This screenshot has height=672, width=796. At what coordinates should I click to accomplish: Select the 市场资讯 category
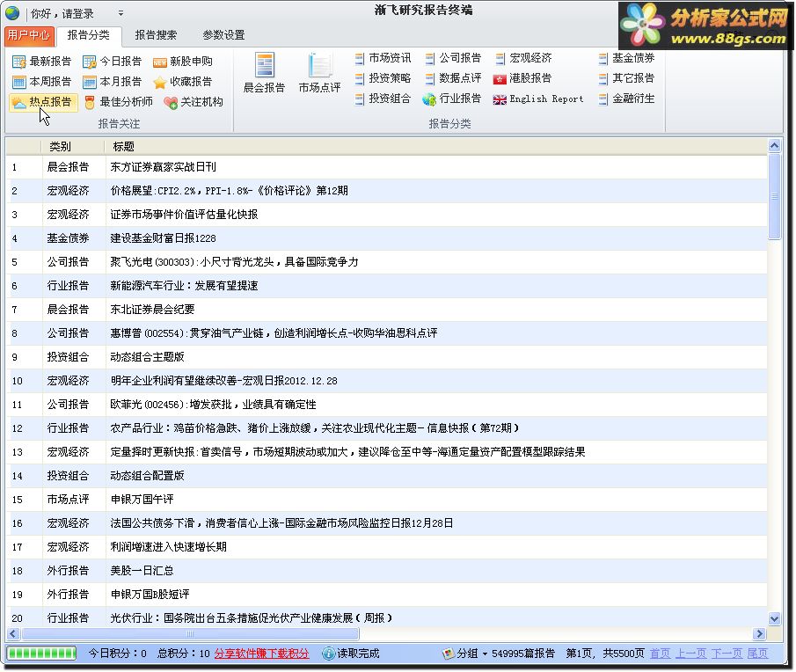coord(383,58)
